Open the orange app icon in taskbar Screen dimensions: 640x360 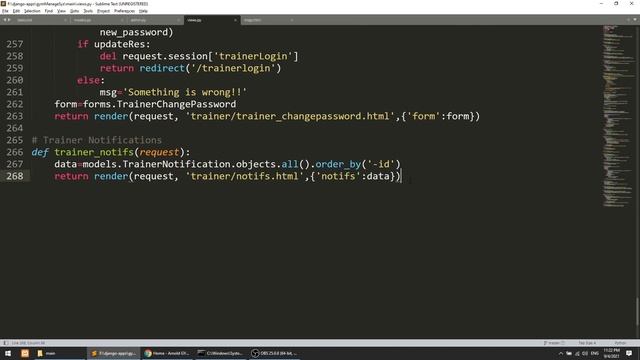tap(25, 353)
